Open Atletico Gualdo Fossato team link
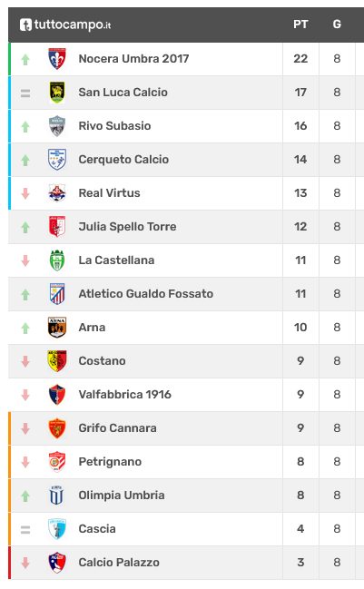364x589 pixels. pos(146,294)
